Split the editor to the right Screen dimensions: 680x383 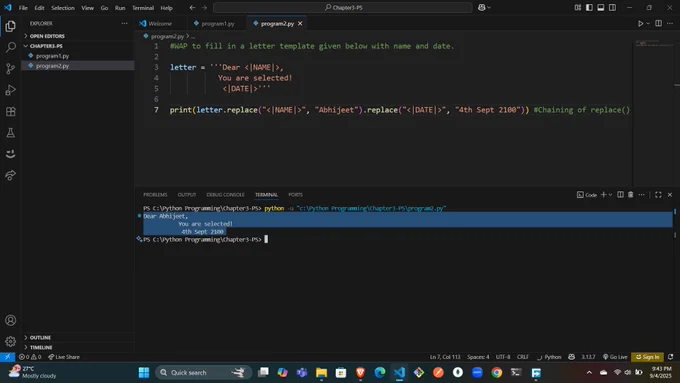658,23
